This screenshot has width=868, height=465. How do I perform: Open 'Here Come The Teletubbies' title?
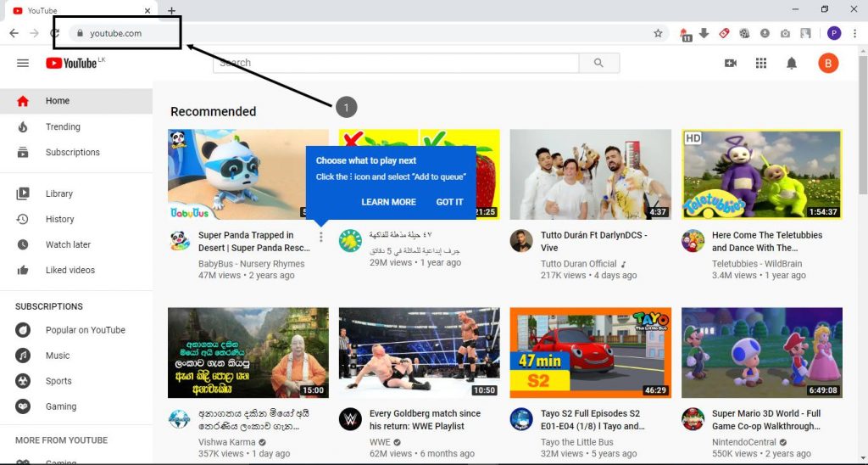tap(767, 242)
